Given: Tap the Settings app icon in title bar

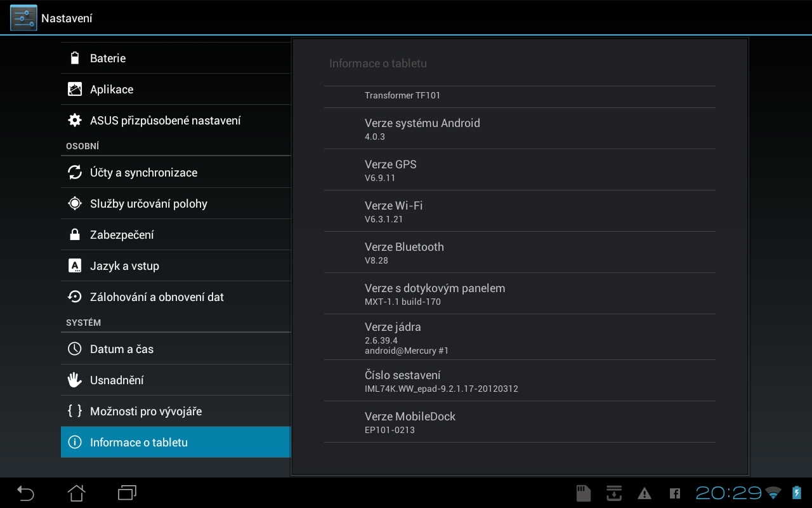Looking at the screenshot, I should pos(23,18).
